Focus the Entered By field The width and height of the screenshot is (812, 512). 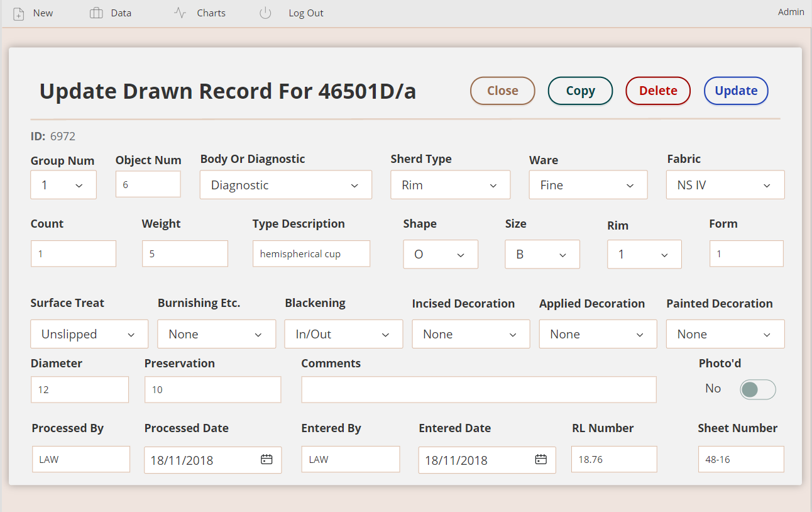[351, 459]
